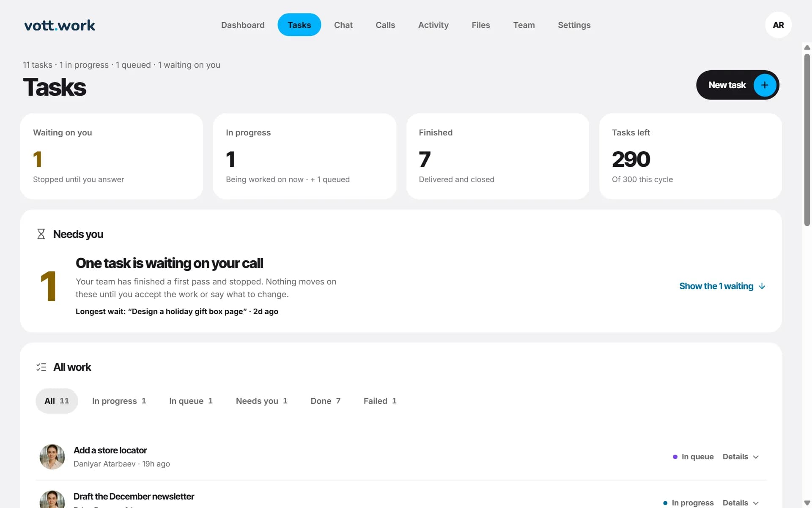
Task: Open the Files page
Action: point(481,25)
